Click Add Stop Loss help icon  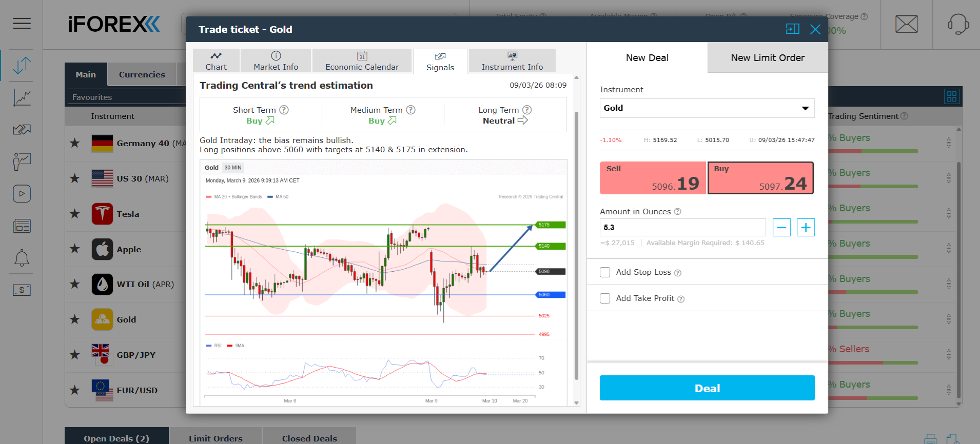click(x=678, y=273)
